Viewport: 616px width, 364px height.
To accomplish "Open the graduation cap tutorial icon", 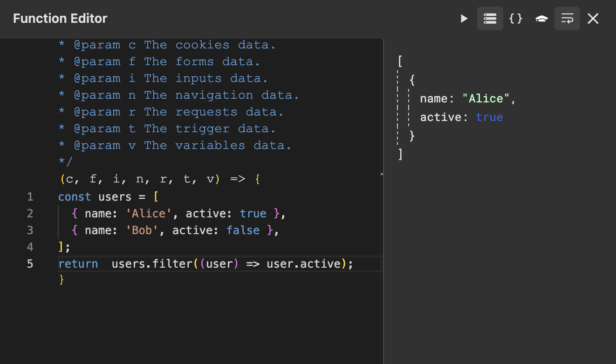I will (x=541, y=19).
